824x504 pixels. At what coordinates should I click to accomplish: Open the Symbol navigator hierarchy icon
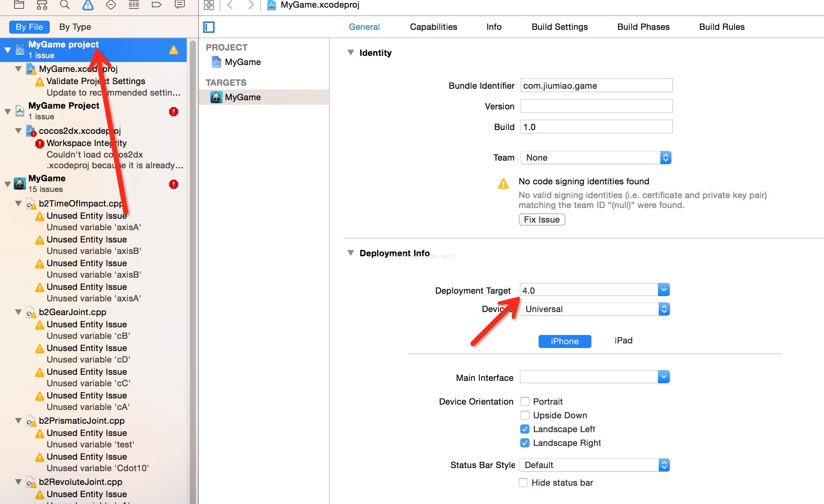[x=42, y=5]
